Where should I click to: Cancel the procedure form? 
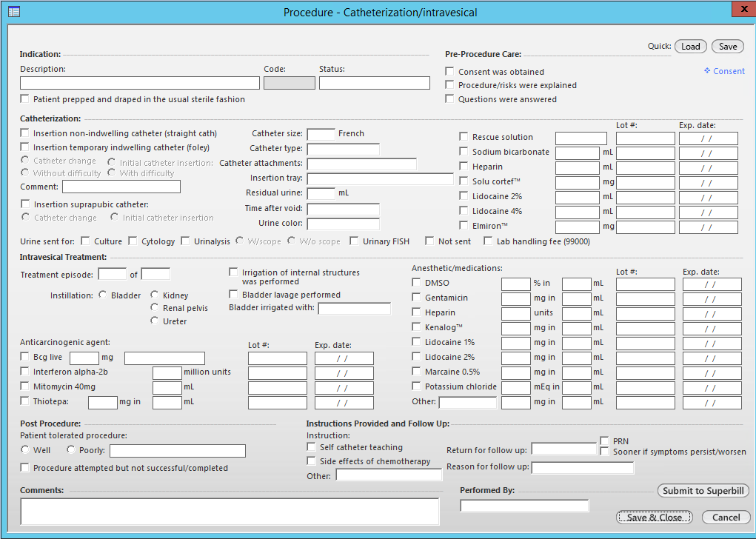tap(726, 518)
